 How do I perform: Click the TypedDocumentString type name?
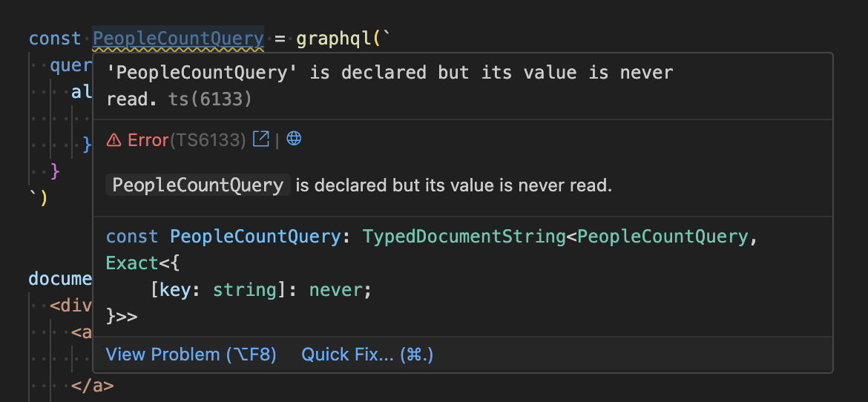click(463, 237)
